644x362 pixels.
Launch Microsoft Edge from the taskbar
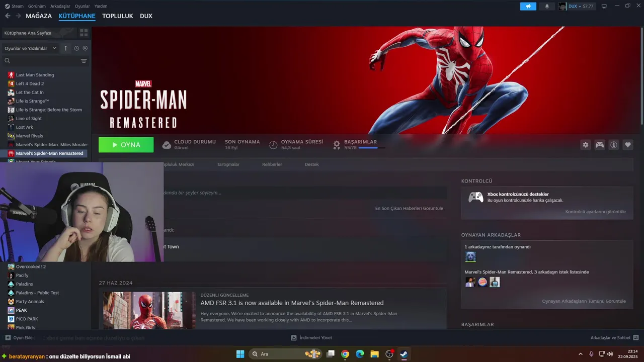coord(360,354)
